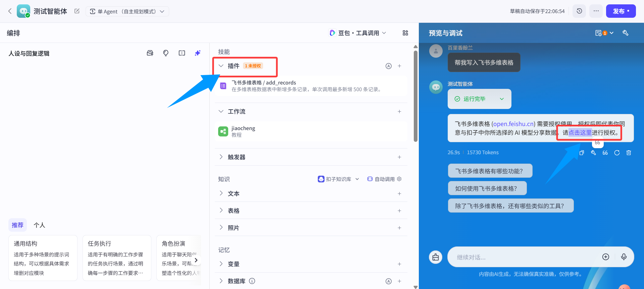Add attachment with circle plus icon
The width and height of the screenshot is (644, 289).
point(606,257)
